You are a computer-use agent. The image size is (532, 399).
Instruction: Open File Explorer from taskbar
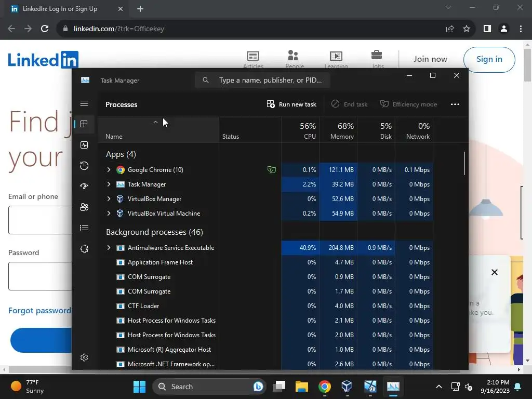click(x=302, y=387)
